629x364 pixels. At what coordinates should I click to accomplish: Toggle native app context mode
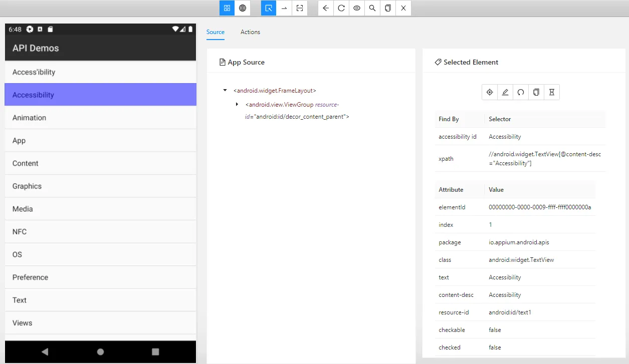point(227,8)
